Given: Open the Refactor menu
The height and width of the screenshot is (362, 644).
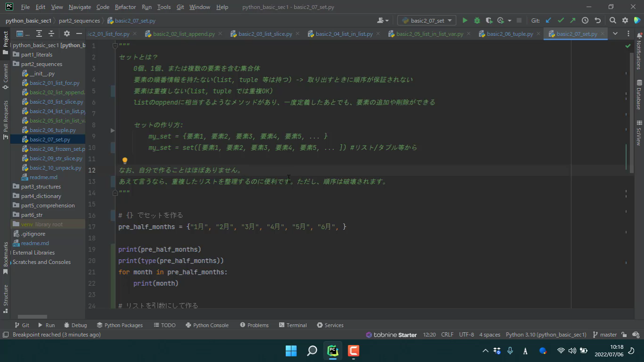Looking at the screenshot, I should (x=125, y=7).
